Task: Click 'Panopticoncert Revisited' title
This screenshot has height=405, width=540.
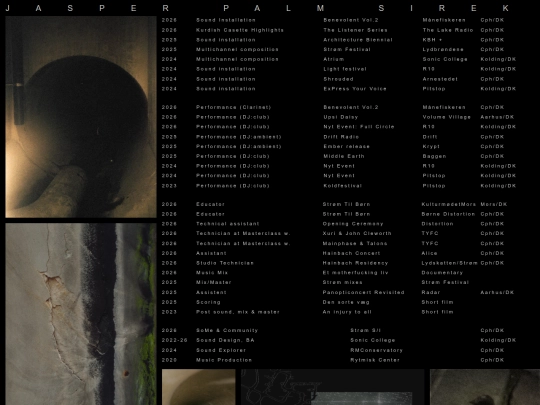Action: [x=363, y=292]
